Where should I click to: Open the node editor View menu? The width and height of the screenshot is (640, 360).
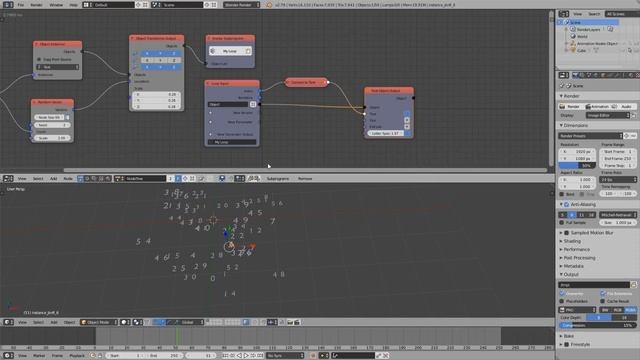pos(22,179)
